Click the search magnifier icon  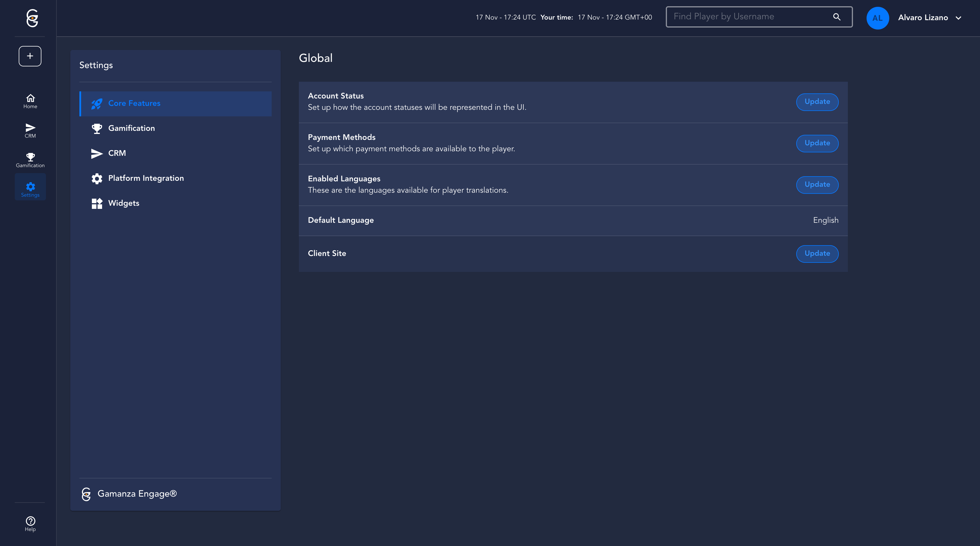pos(837,17)
